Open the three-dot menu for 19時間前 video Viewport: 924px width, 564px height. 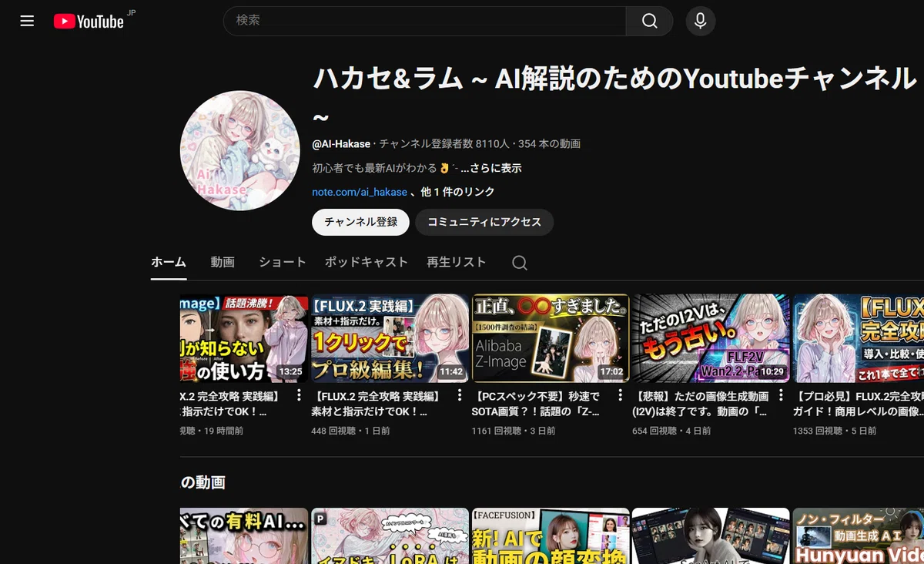click(x=299, y=395)
